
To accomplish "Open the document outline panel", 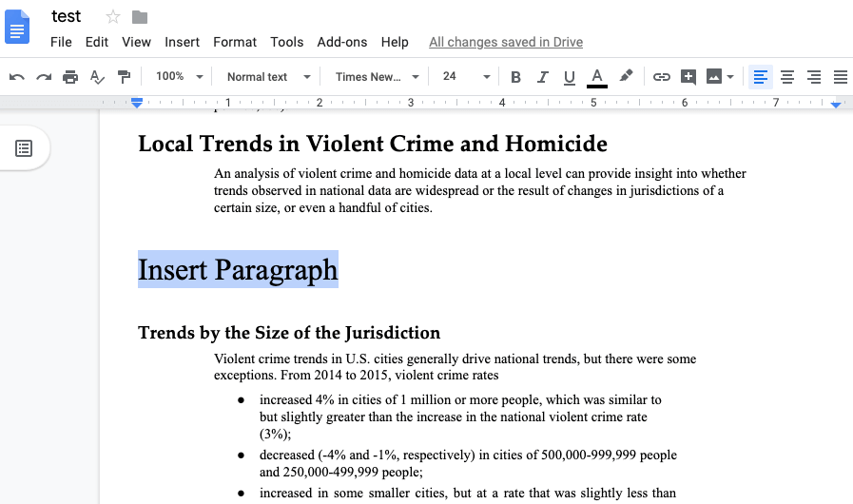I will pyautogui.click(x=24, y=148).
